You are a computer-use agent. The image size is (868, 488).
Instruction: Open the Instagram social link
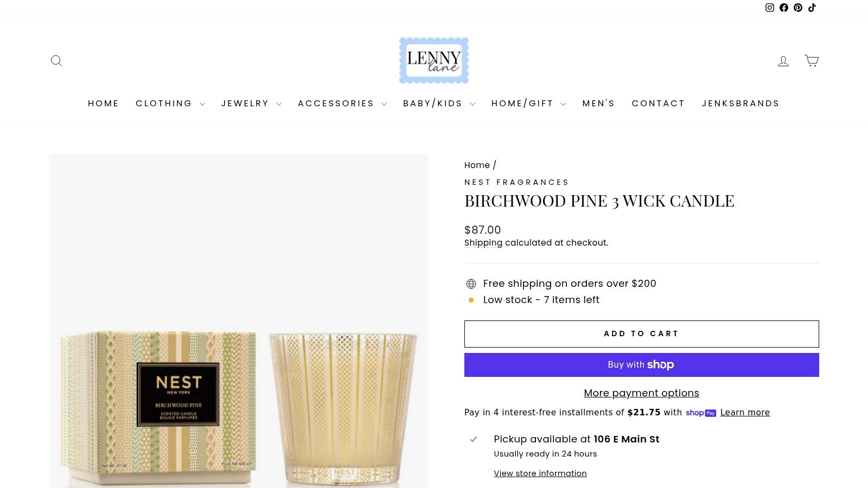pos(769,8)
